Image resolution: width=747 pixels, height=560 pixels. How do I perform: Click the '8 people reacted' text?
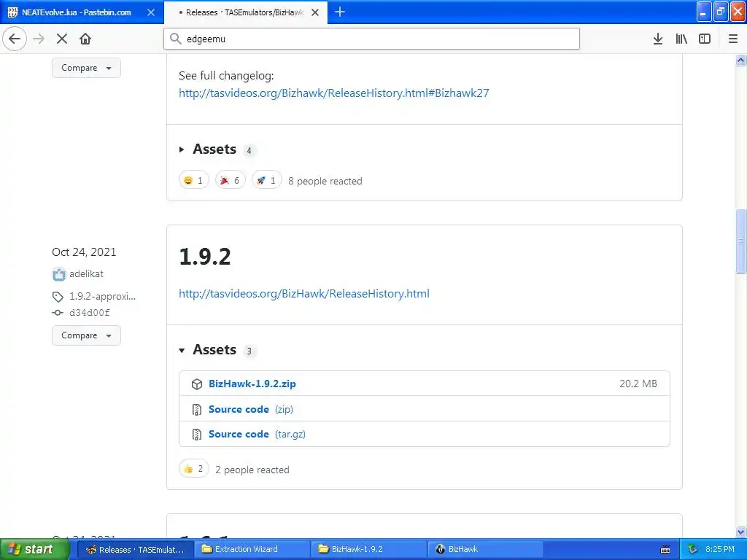(x=325, y=181)
